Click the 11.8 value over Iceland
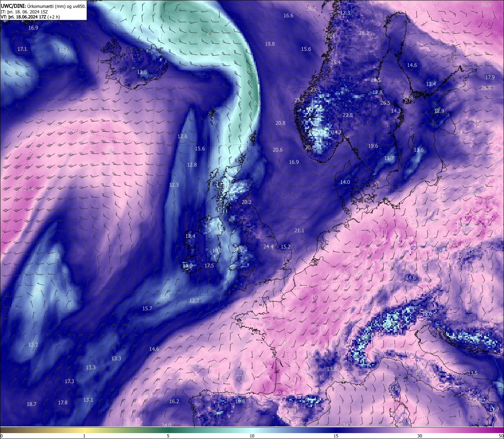Image resolution: width=504 pixels, height=439 pixels. point(142,72)
